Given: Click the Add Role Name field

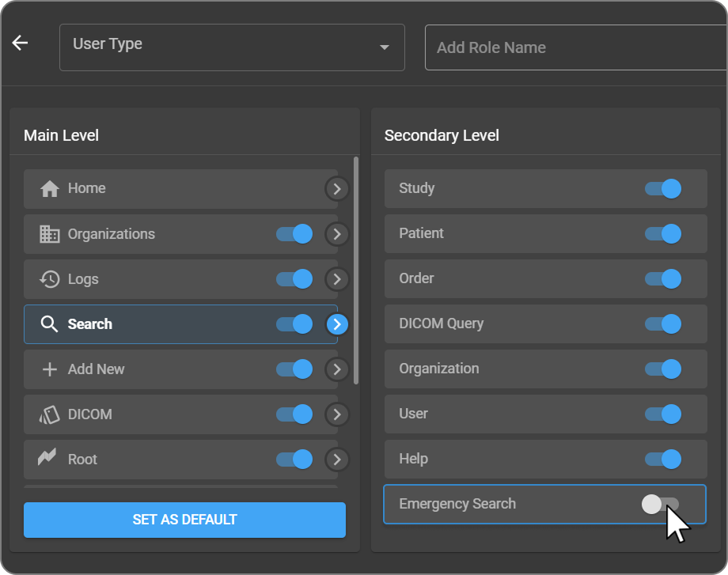Looking at the screenshot, I should tap(576, 47).
